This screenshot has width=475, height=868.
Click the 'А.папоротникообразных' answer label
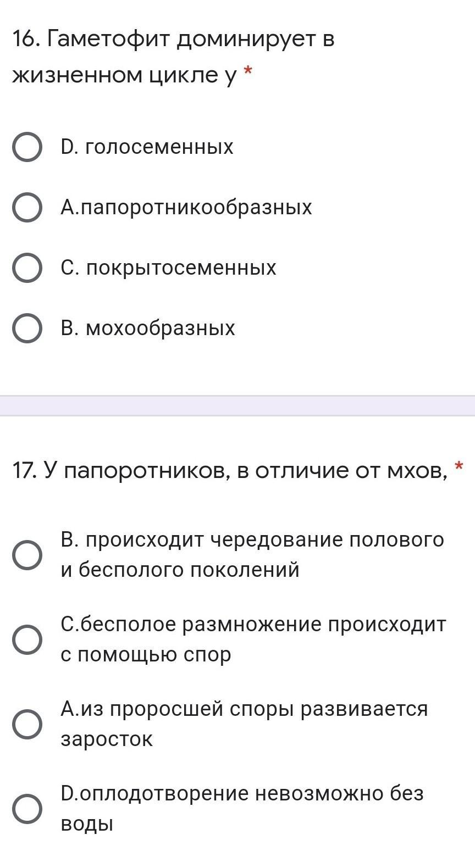pos(186,208)
